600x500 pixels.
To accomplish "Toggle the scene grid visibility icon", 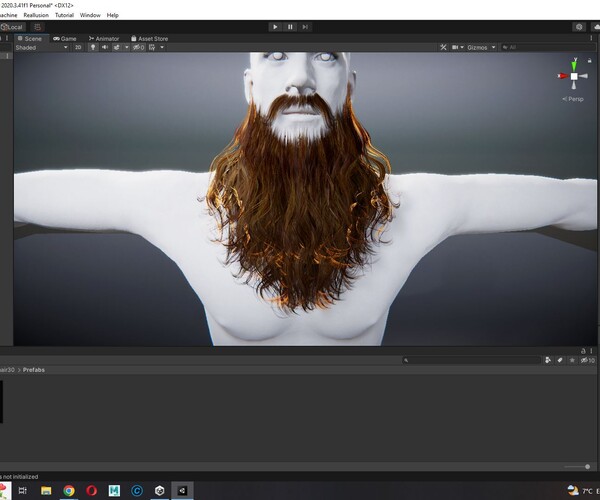I will (x=152, y=47).
